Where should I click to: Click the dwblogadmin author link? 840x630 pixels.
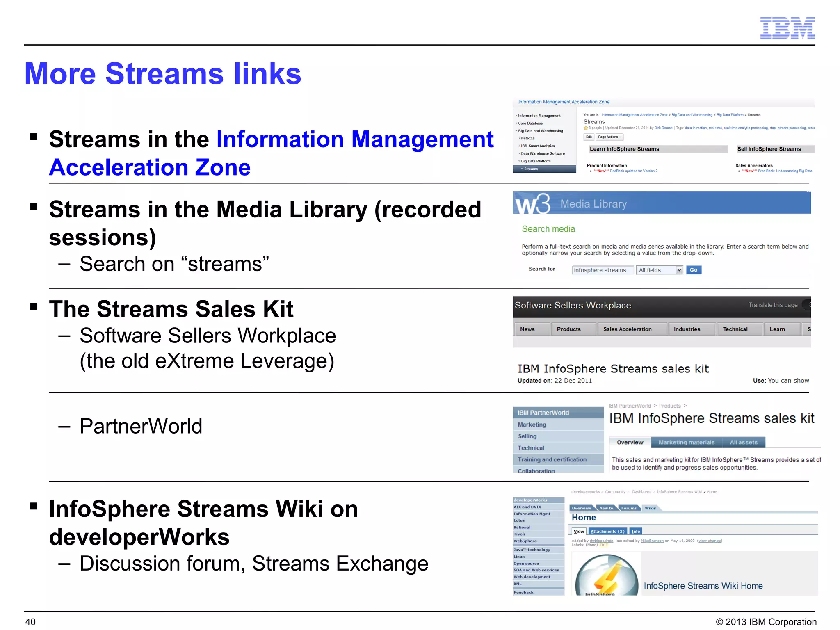[x=601, y=541]
